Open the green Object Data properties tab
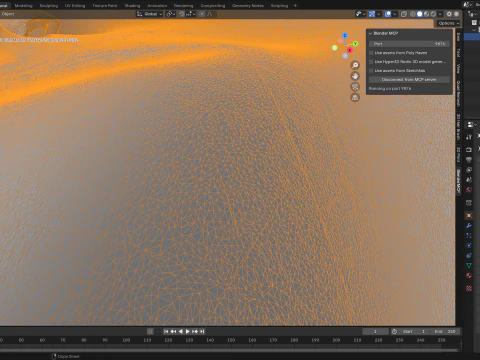480x360 pixels. click(469, 266)
